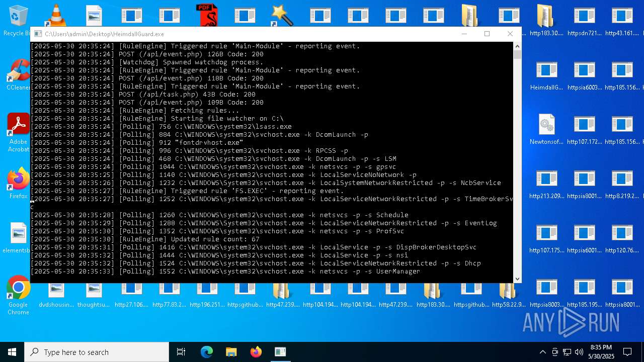This screenshot has width=644, height=362.
Task: Select the http120.76 desktop file
Action: point(622,239)
